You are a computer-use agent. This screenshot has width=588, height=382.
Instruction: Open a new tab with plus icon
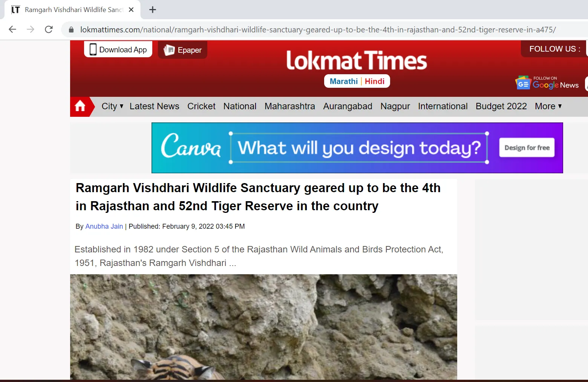[x=153, y=10]
